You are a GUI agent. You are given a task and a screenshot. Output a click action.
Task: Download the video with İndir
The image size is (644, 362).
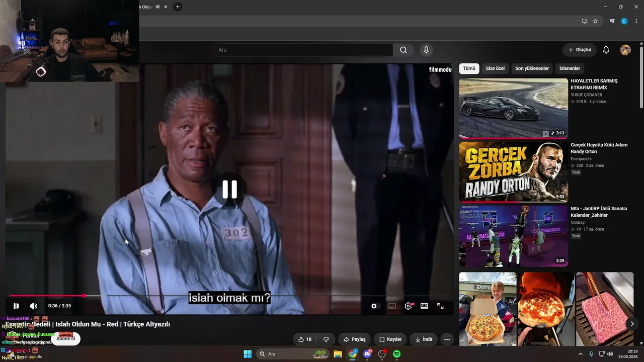click(x=424, y=339)
